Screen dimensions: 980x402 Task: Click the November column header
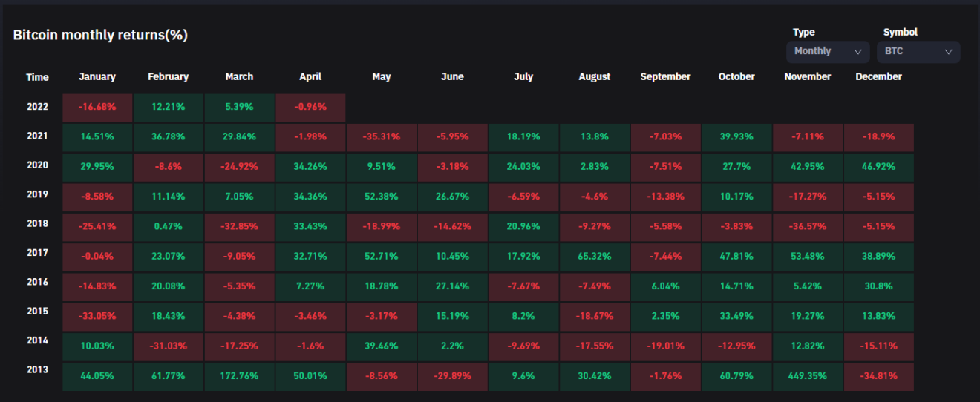[x=807, y=77]
